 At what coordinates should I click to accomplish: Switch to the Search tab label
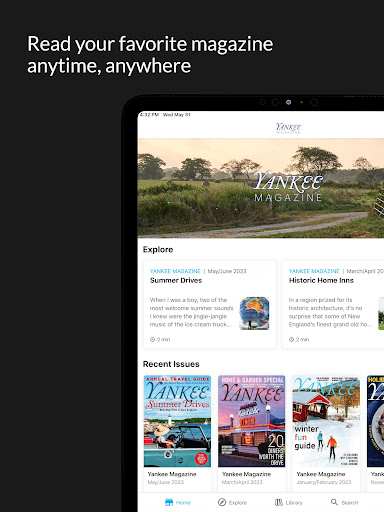click(350, 502)
